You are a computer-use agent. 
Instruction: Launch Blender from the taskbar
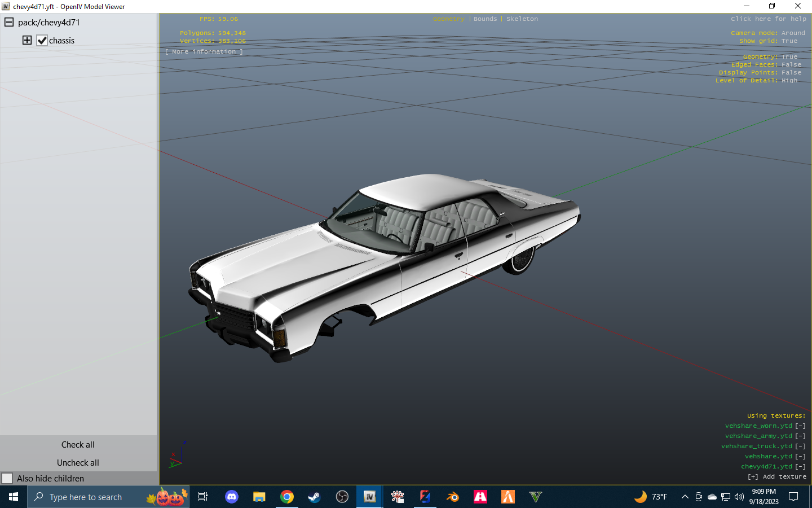coord(452,497)
